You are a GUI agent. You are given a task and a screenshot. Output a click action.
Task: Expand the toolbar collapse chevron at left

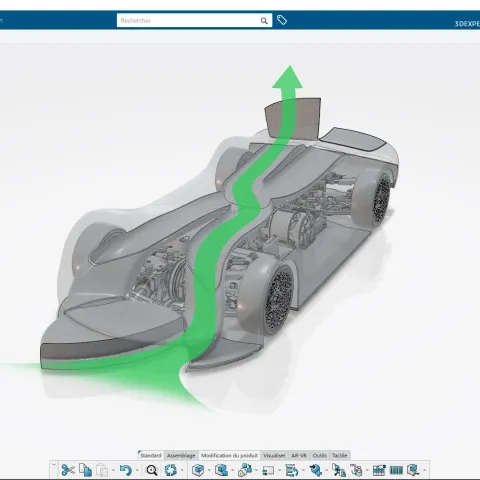coord(54,465)
